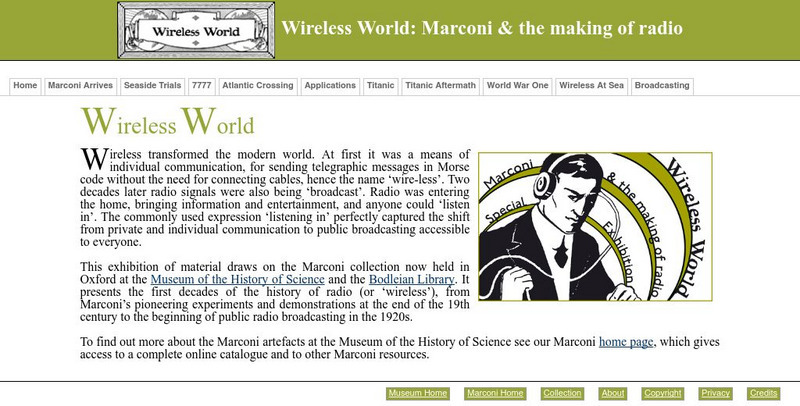Open the About footer link

[613, 393]
